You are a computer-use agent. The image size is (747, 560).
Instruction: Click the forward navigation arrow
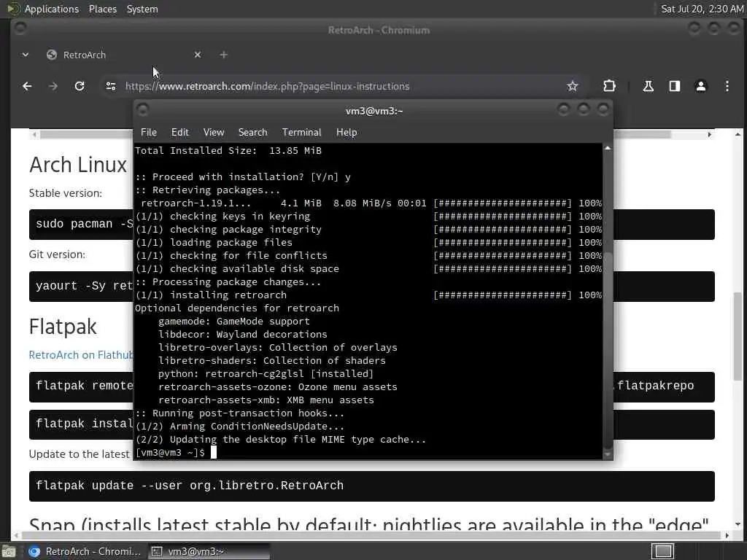point(53,86)
